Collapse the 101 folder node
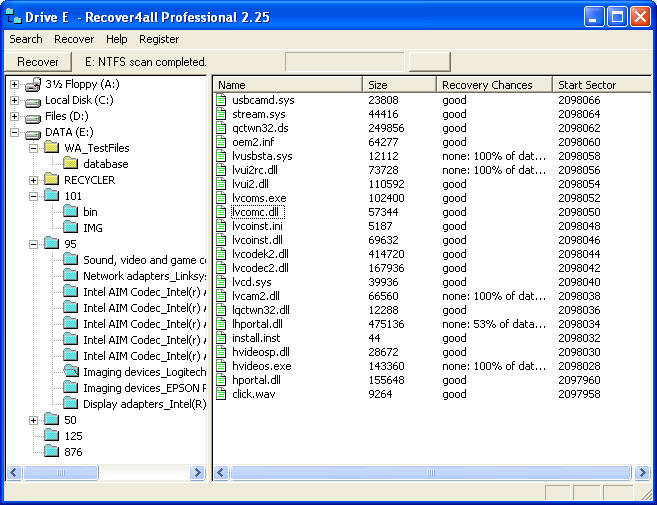Viewport: 657px width, 505px height. point(34,196)
